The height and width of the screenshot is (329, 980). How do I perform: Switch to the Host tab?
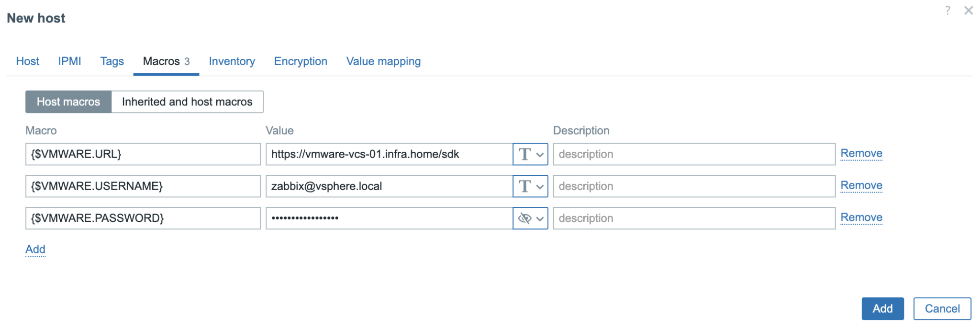tap(28, 61)
